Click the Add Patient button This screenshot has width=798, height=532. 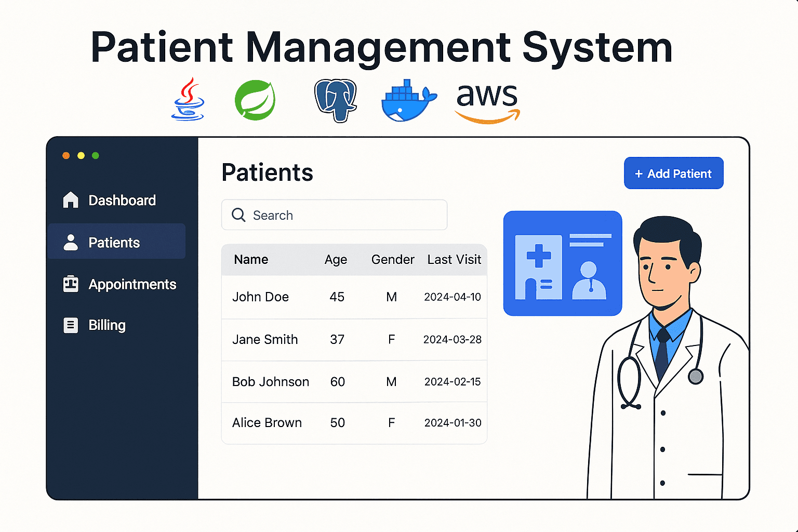[673, 173]
